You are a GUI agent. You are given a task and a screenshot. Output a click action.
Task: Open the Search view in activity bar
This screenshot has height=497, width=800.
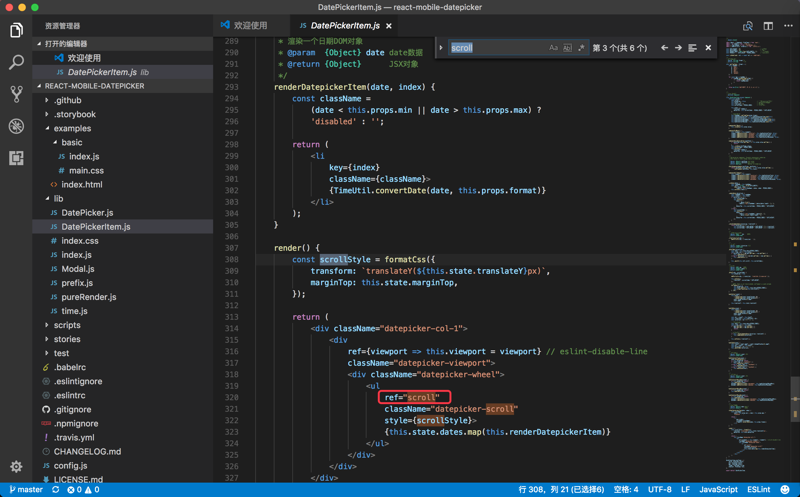pos(16,62)
